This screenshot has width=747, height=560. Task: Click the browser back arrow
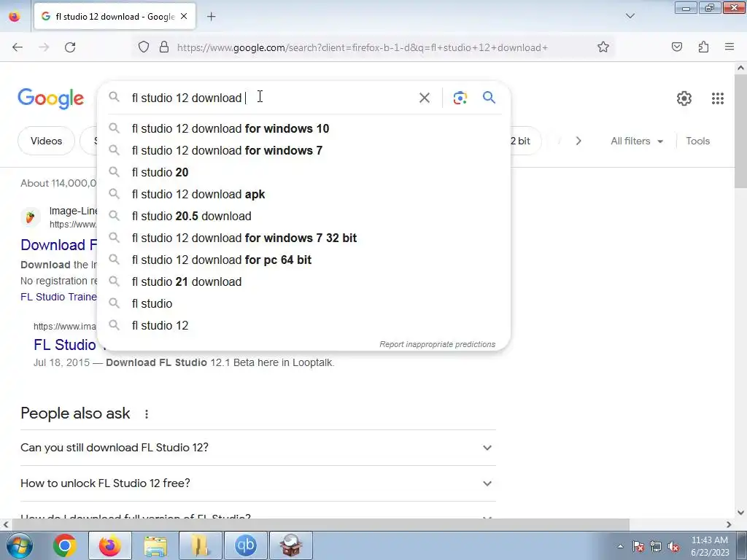pos(18,47)
